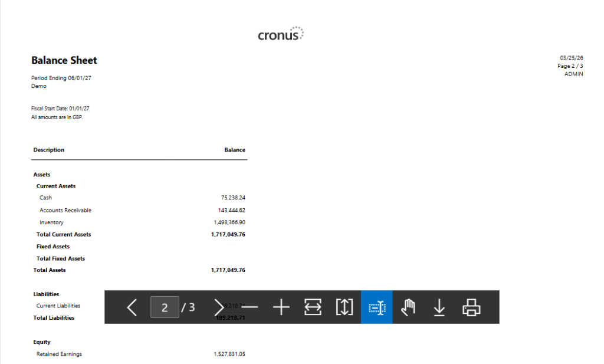This screenshot has height=364, width=604.
Task: Click the Inventory balance amount 1,498,366.90
Action: coord(229,222)
